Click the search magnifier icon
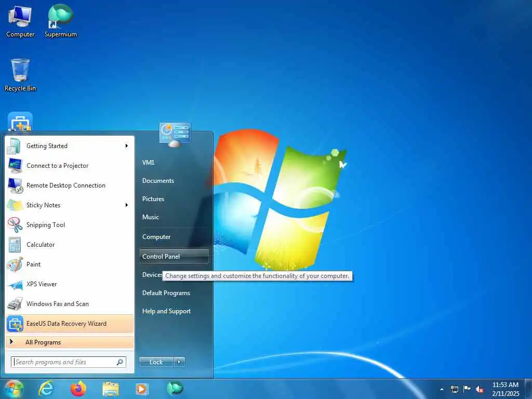This screenshot has width=532, height=399. [x=119, y=362]
